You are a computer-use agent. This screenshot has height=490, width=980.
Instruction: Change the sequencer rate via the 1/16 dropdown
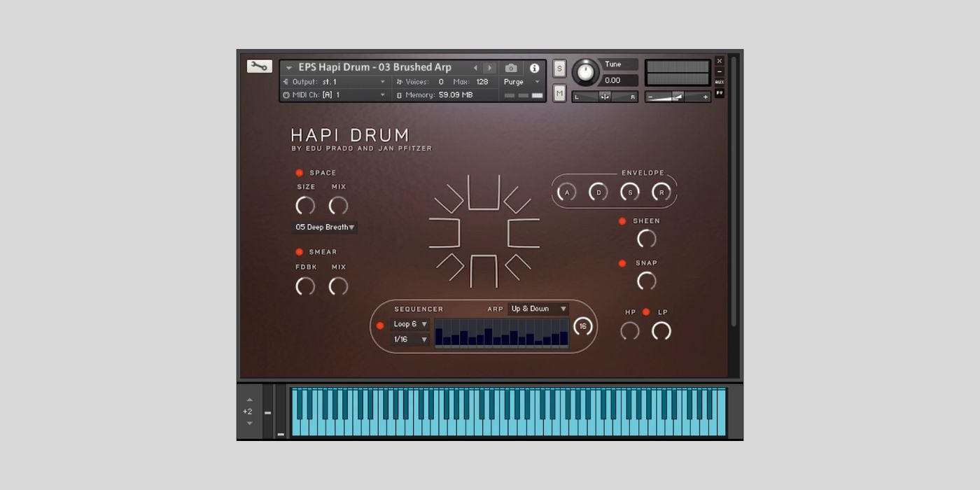tap(410, 339)
